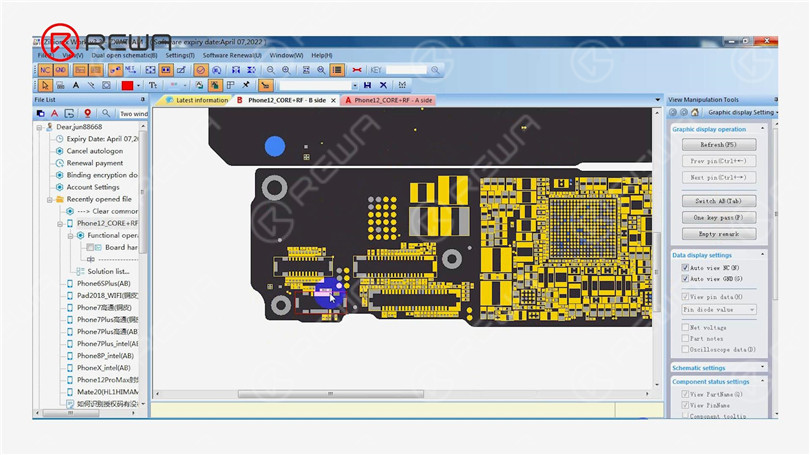This screenshot has width=810, height=455.
Task: Toggle View PinName checkbox
Action: [685, 405]
